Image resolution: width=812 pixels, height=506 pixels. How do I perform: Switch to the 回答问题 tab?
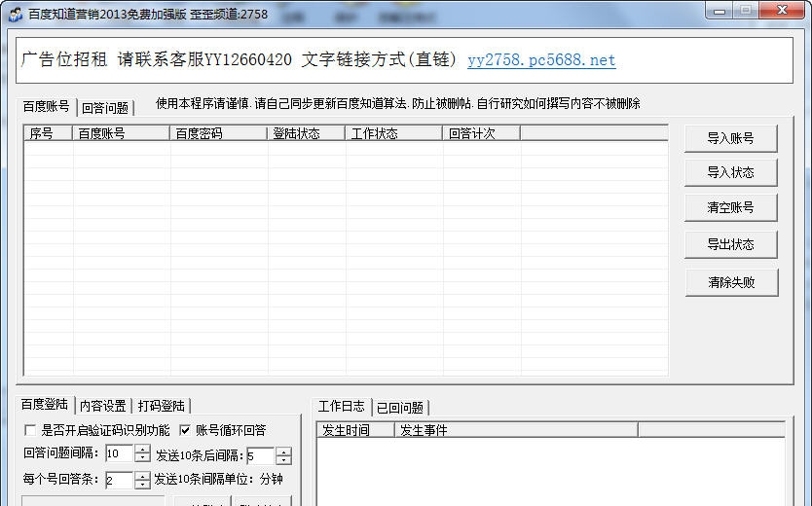coord(105,108)
